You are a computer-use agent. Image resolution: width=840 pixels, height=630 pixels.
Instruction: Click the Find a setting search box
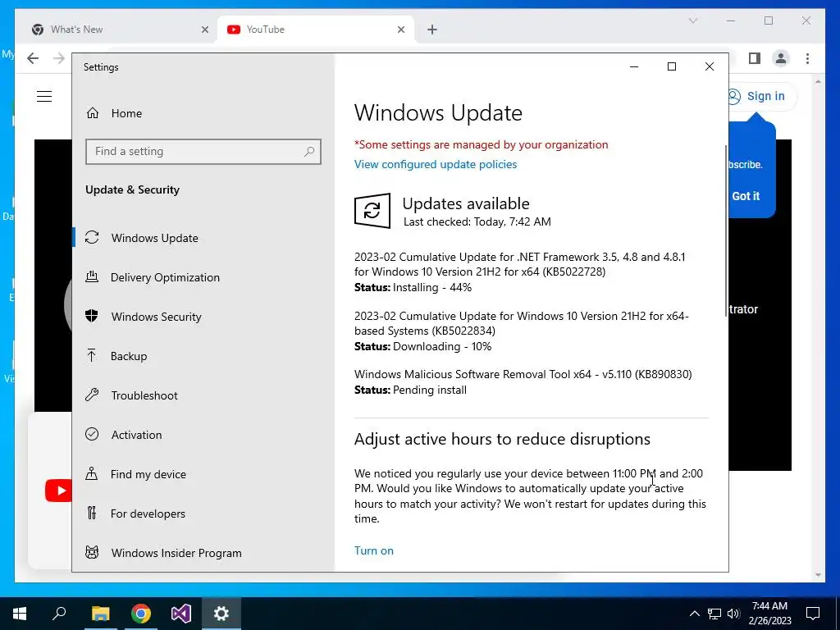pos(203,152)
